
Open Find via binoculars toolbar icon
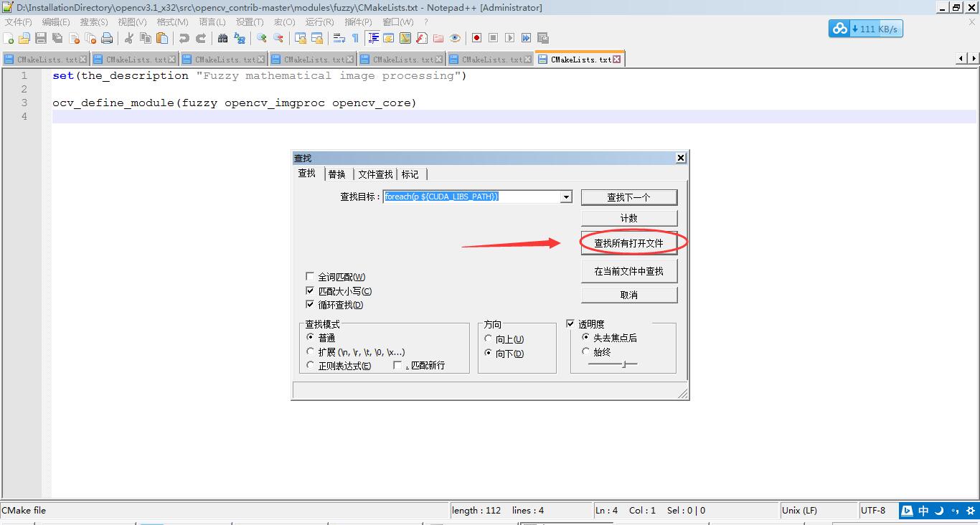click(x=222, y=38)
